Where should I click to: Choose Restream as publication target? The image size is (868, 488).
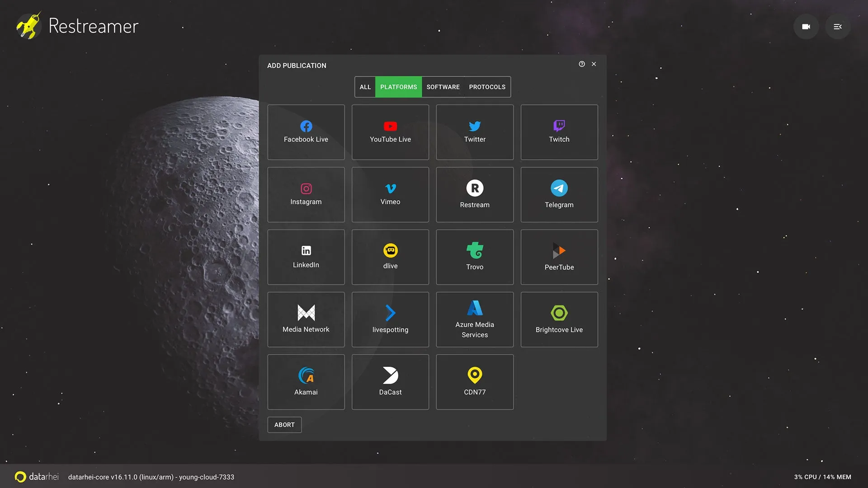coord(475,194)
